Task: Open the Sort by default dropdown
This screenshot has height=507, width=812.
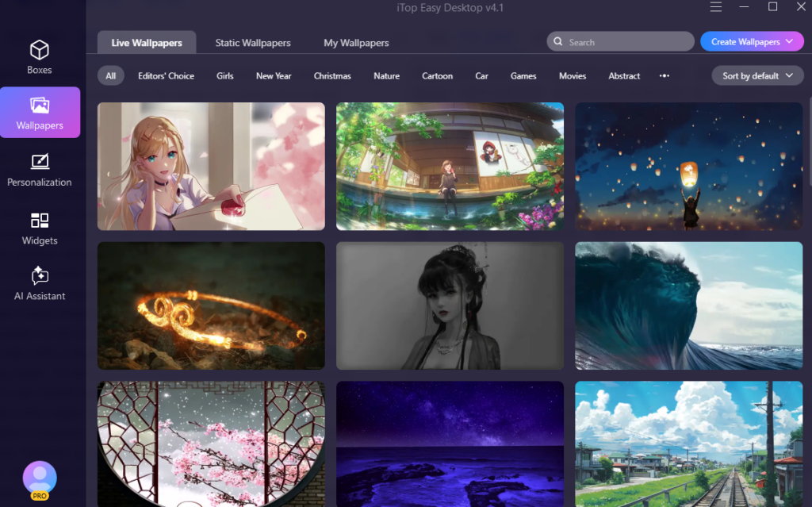Action: 757,76
